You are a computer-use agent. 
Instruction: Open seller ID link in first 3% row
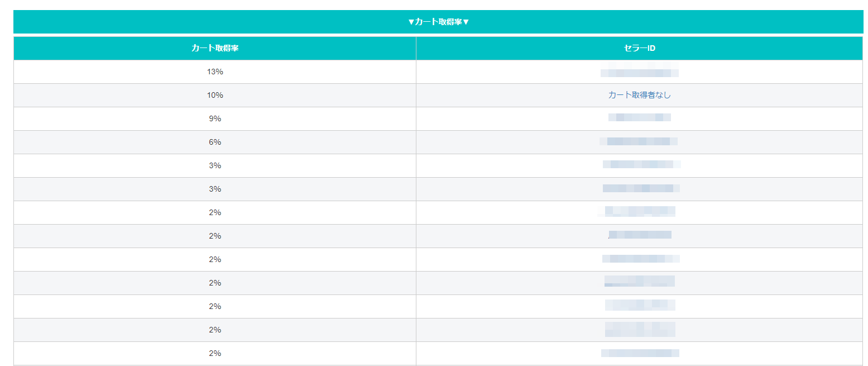(641, 165)
